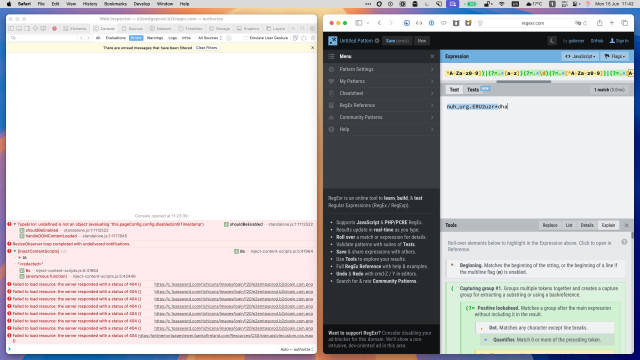Open the Network tab in Web Inspector
Viewport: 640px width, 360px height.
[160, 29]
